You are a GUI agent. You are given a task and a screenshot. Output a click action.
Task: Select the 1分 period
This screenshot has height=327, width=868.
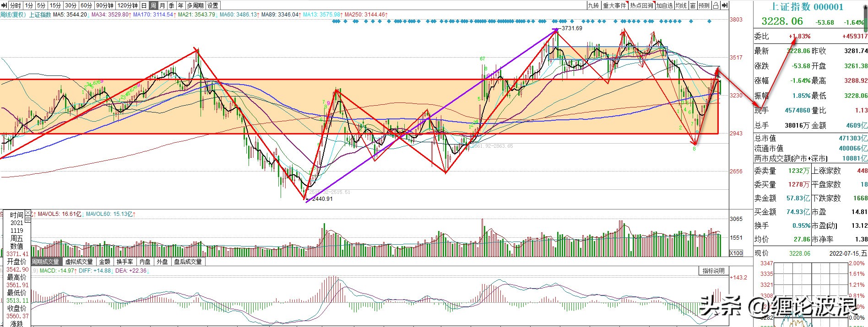29,5
